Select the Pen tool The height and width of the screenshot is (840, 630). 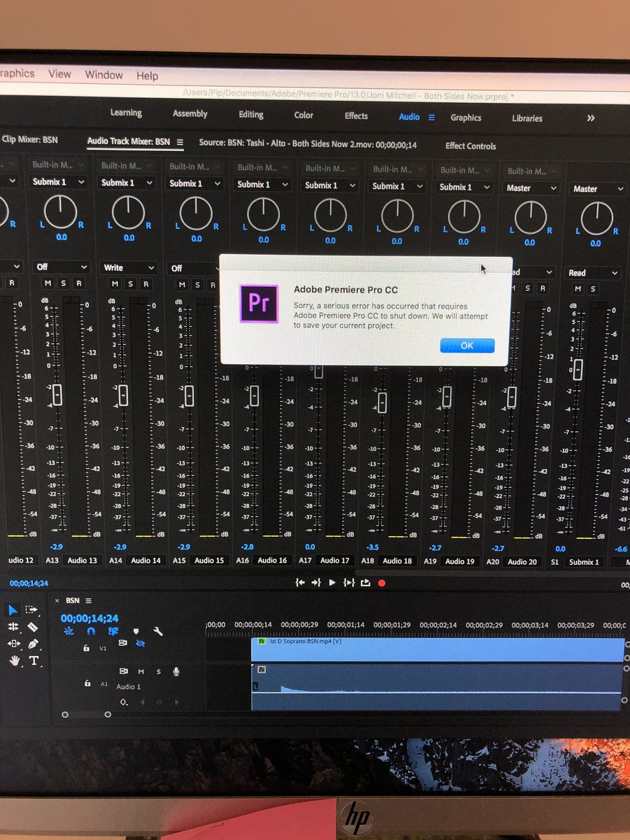point(32,643)
